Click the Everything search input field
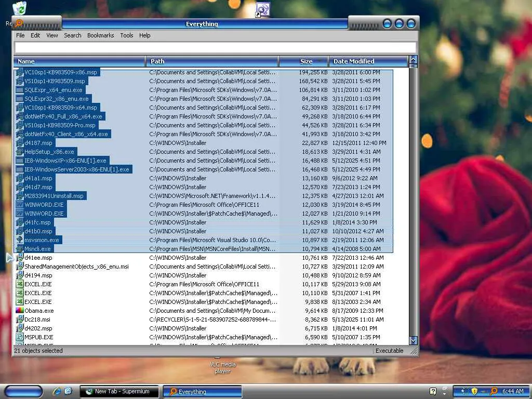This screenshot has height=399, width=532. tap(216, 47)
